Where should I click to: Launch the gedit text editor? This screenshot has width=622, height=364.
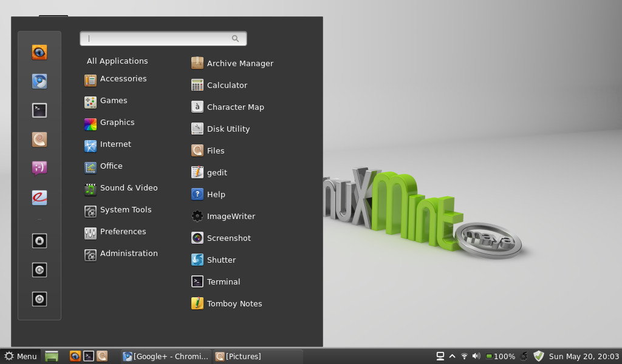216,172
